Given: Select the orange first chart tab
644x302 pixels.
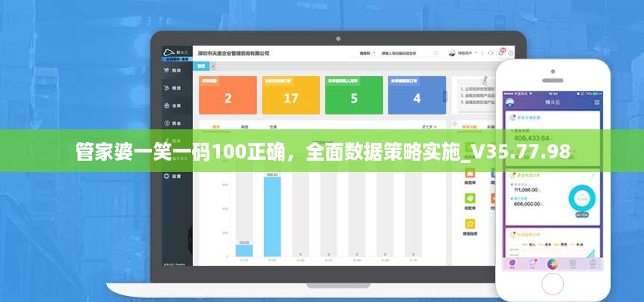Looking at the screenshot, I should click(x=216, y=127).
